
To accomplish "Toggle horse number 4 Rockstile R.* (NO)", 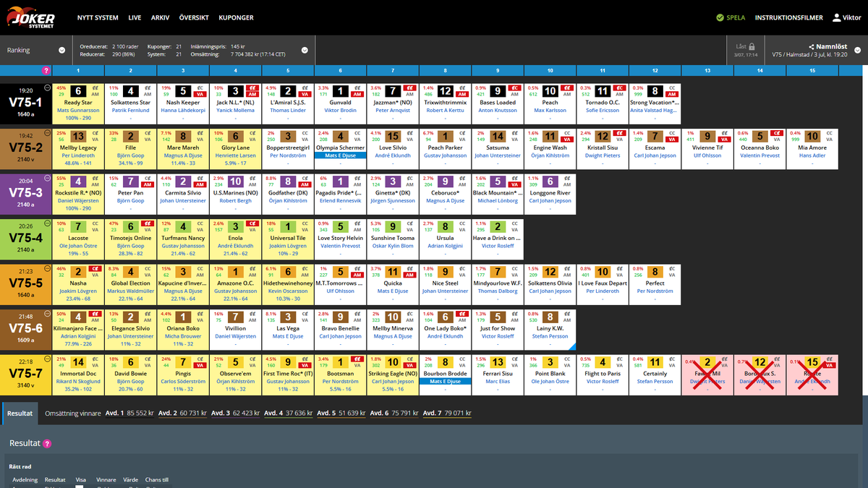I will tap(79, 181).
